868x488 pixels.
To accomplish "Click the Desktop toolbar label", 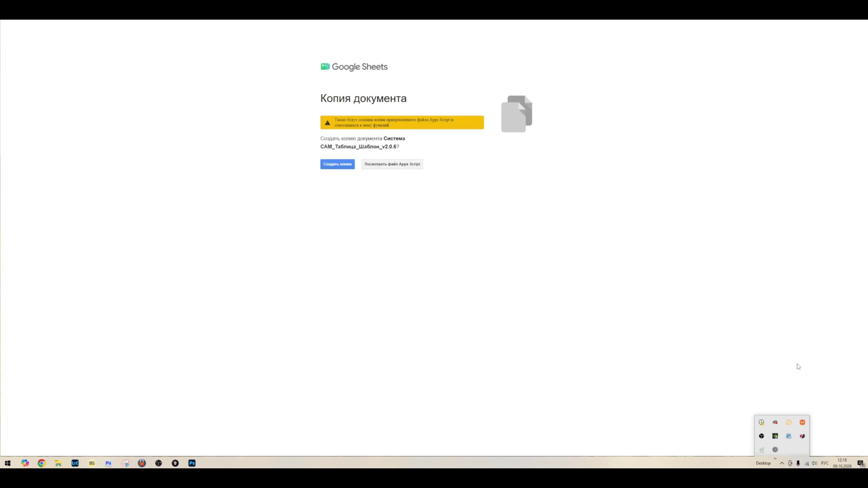I will click(x=763, y=463).
